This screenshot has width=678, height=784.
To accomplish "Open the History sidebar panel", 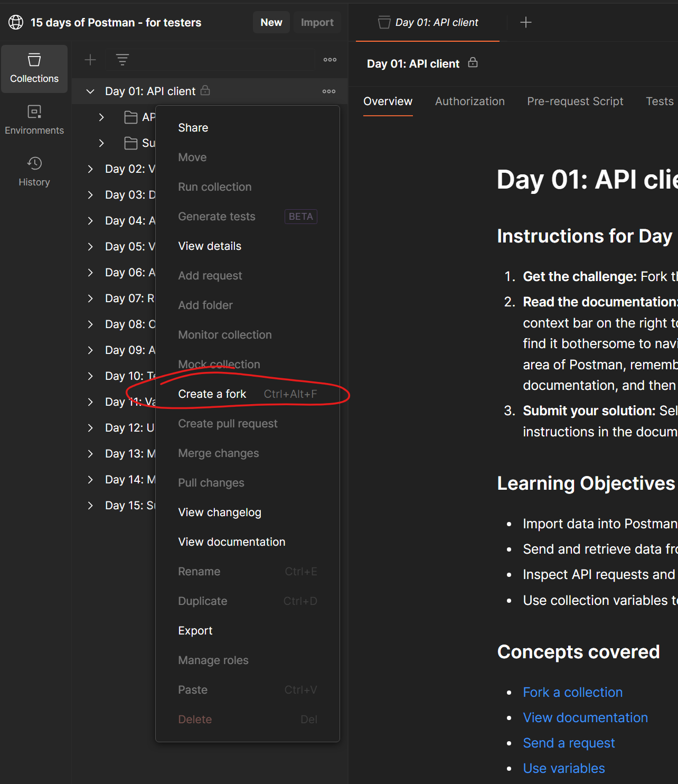I will [34, 172].
